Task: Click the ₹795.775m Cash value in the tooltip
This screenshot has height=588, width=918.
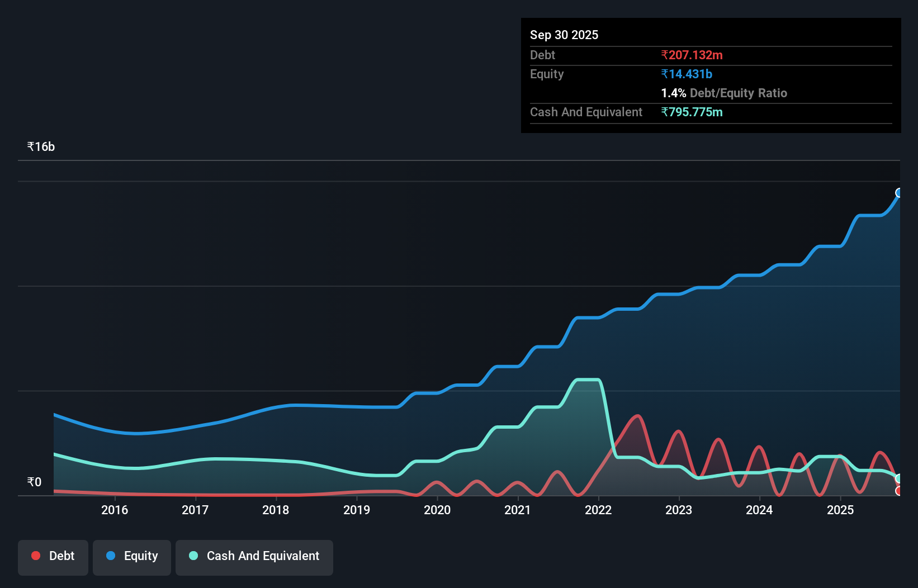Action: tap(692, 112)
